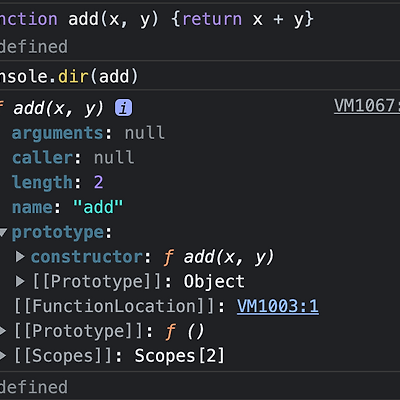Open the VM1067 source link
This screenshot has height=400, width=400.
pos(367,106)
